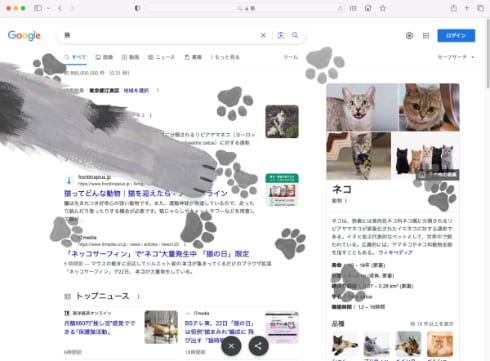Open the sidebar options chevron in Safari toolbar
This screenshot has height=361, width=490.
(48, 8)
